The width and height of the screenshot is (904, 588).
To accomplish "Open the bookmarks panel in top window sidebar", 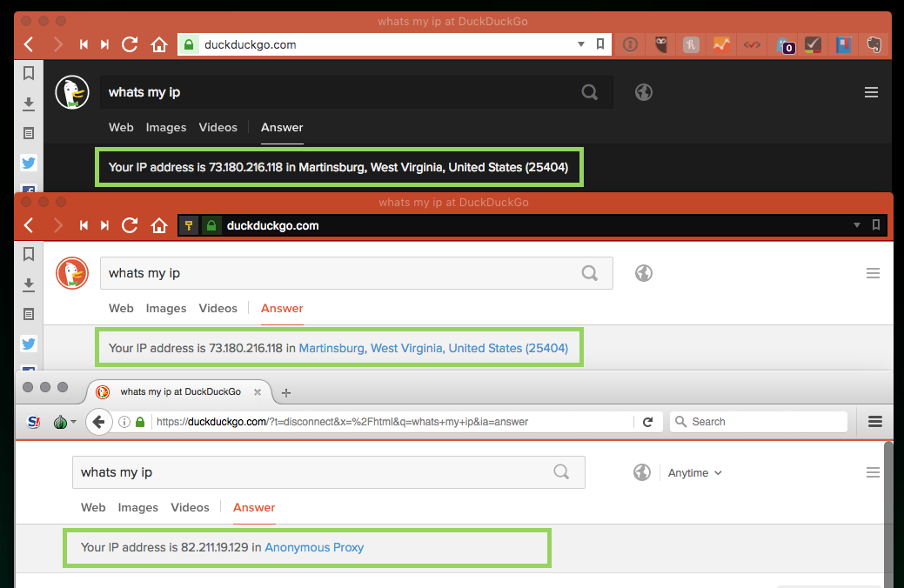I will 28,73.
